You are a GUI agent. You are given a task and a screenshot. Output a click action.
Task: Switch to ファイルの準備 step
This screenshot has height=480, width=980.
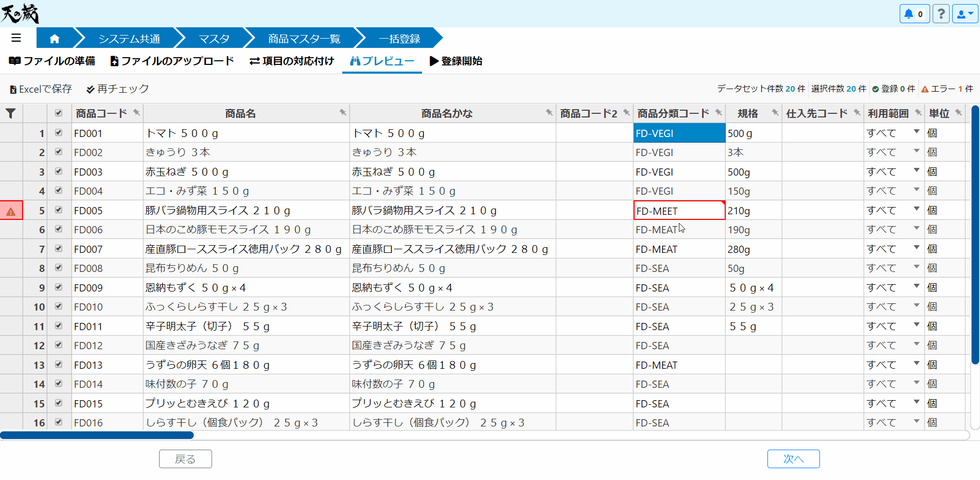click(52, 61)
